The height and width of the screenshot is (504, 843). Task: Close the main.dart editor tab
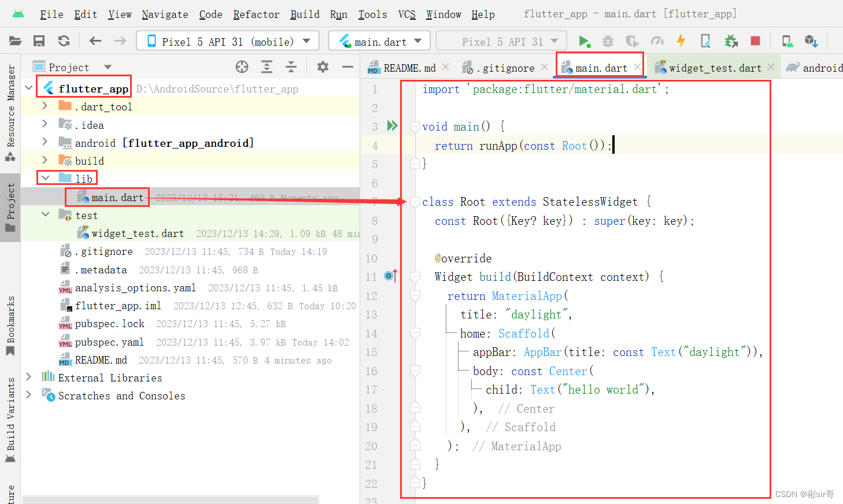click(637, 67)
